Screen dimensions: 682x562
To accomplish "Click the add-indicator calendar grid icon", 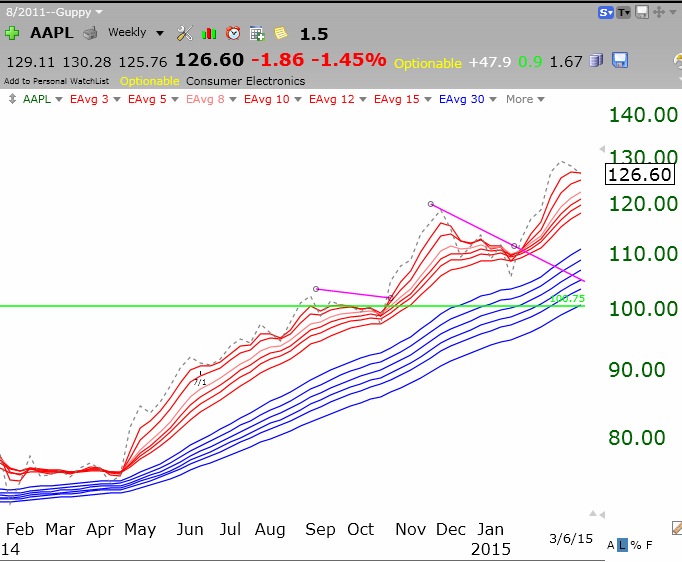I will tap(257, 33).
